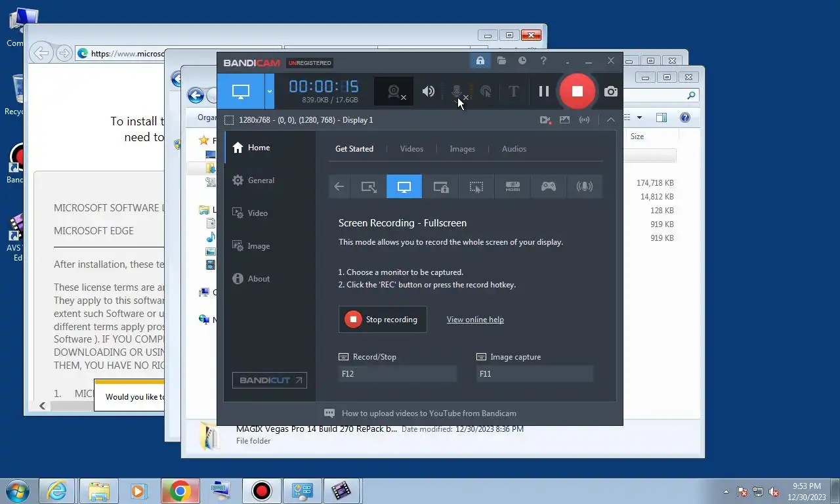840x504 pixels.
Task: Click the Size column header in Explorer
Action: [637, 136]
